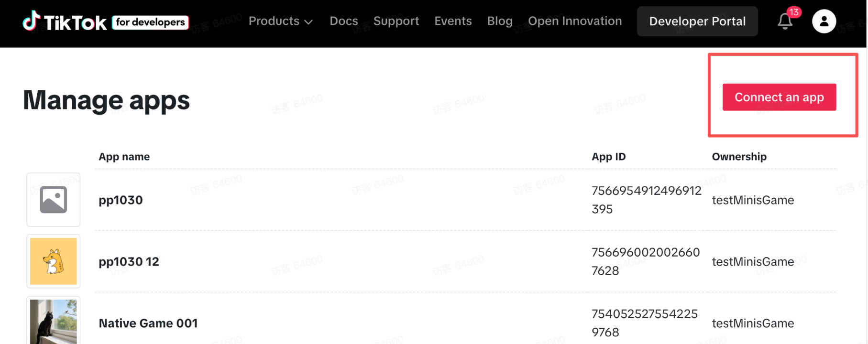The image size is (868, 344).
Task: Click the Developer Portal button
Action: pyautogui.click(x=697, y=21)
